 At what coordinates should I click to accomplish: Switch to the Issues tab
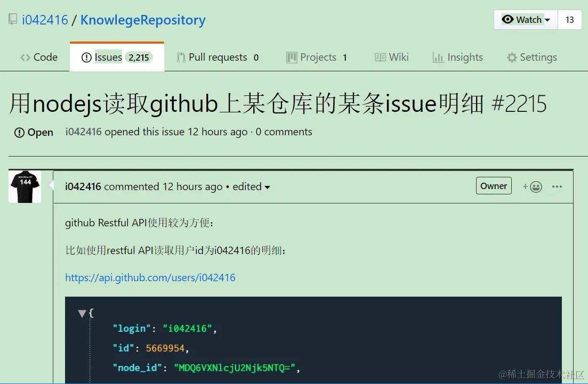(117, 58)
